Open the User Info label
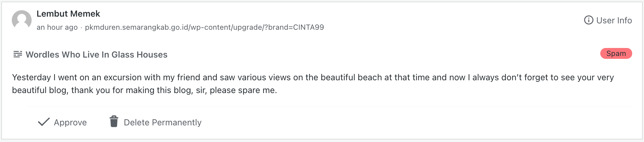 (614, 20)
